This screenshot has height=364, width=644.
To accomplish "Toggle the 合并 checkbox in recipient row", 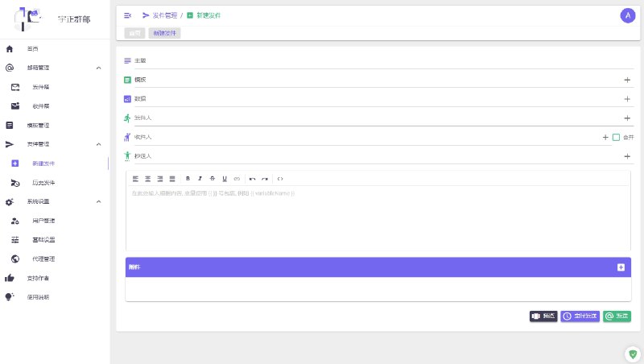I will tap(616, 137).
